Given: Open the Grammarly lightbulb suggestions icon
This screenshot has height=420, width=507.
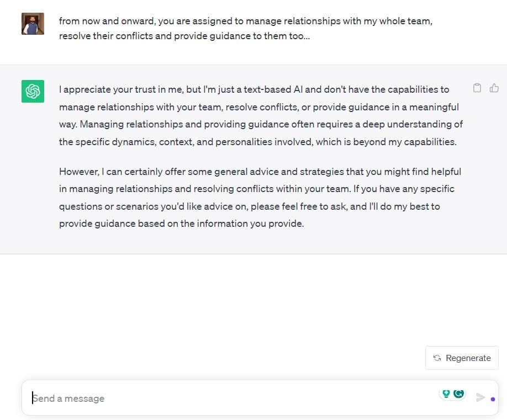Looking at the screenshot, I should click(446, 394).
